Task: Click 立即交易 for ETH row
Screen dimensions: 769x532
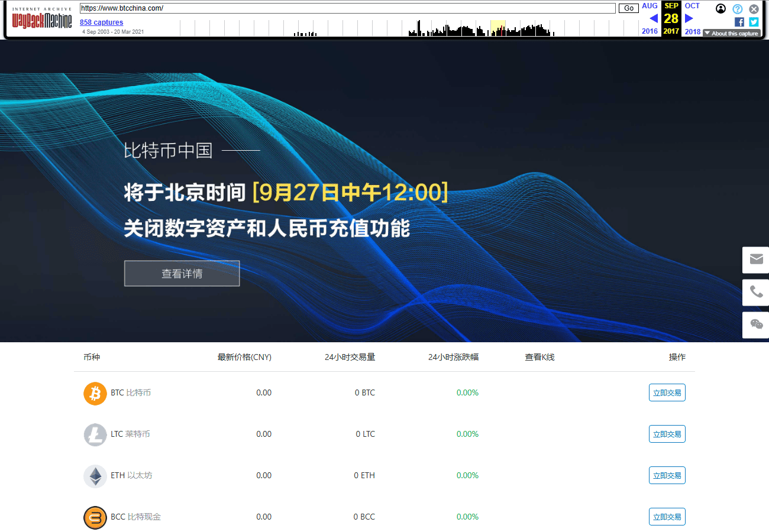Action: tap(667, 475)
